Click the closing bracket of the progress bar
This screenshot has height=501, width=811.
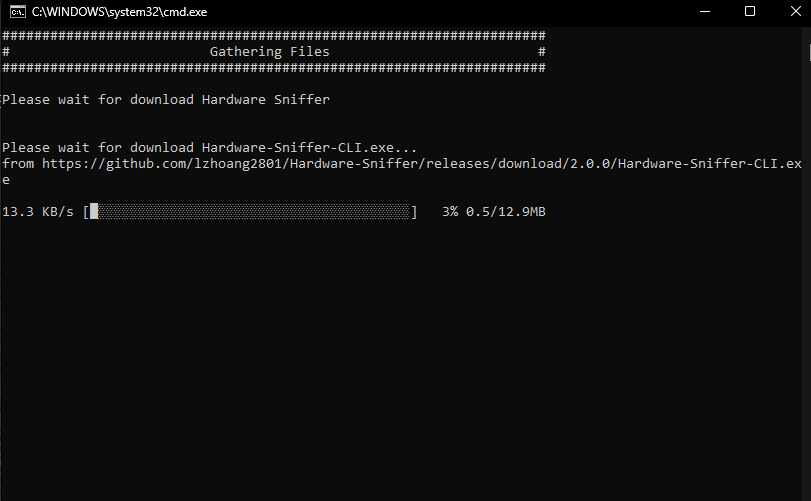pyautogui.click(x=414, y=211)
